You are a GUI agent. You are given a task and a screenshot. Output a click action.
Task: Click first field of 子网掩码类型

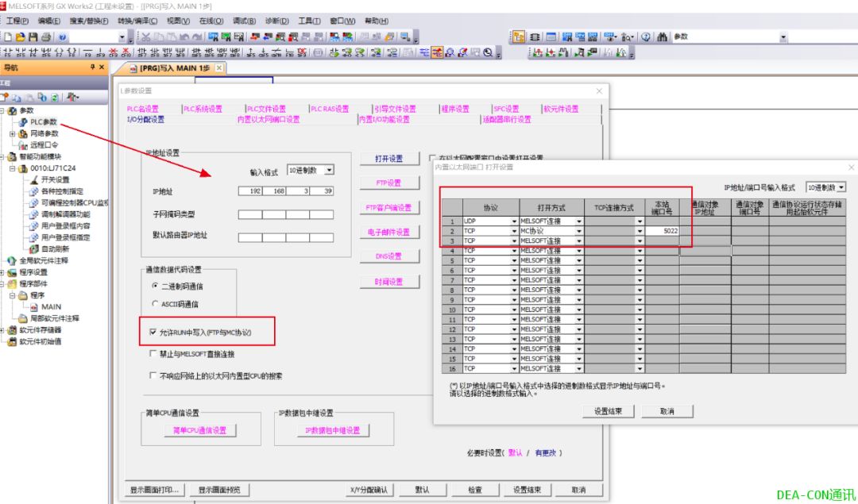[x=250, y=214]
